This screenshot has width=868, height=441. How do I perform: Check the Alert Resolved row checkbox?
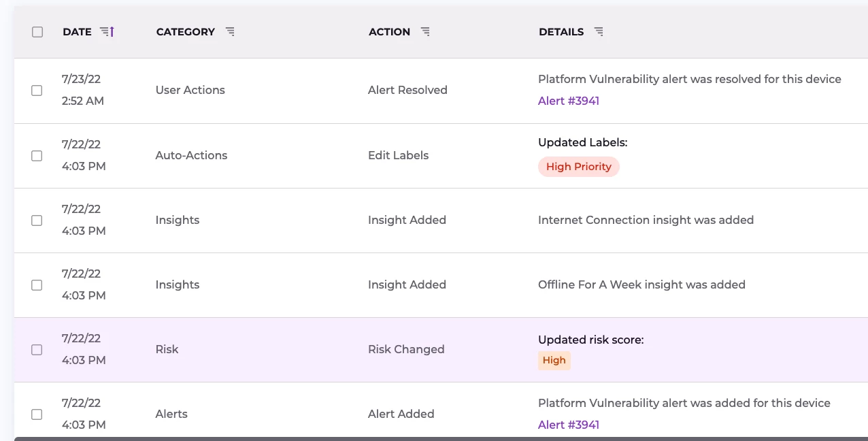(x=37, y=91)
